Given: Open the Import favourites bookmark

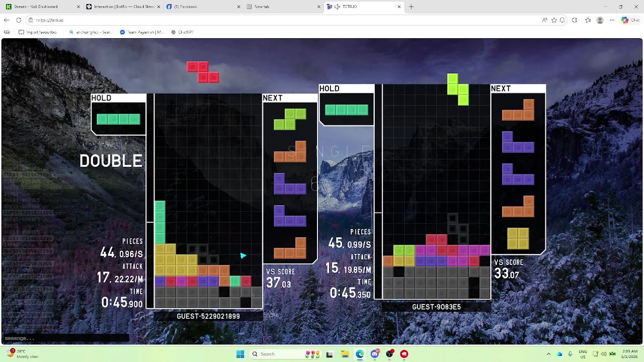Looking at the screenshot, I should point(38,32).
